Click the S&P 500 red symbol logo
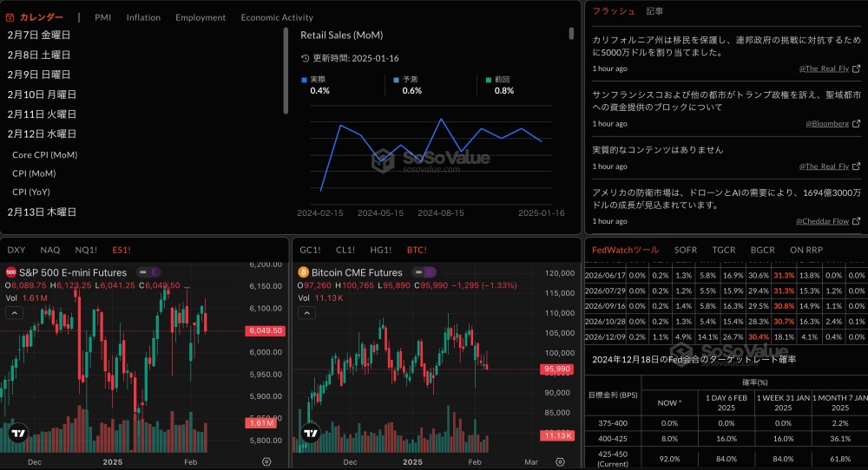 (10, 272)
